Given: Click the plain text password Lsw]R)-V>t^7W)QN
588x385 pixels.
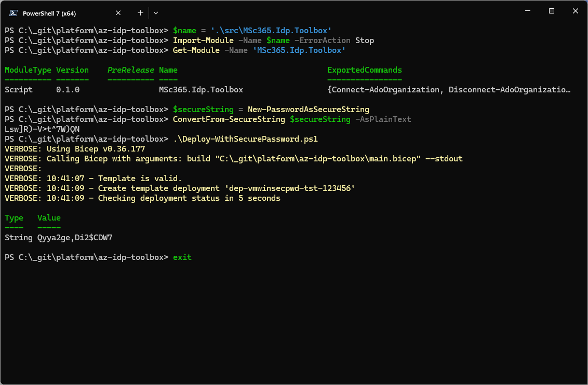Looking at the screenshot, I should [x=42, y=129].
